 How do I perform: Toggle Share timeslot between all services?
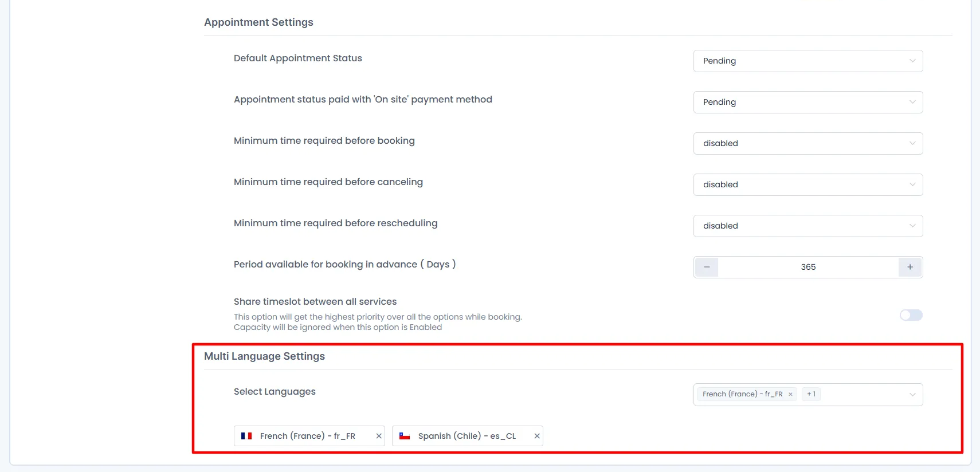(x=911, y=315)
